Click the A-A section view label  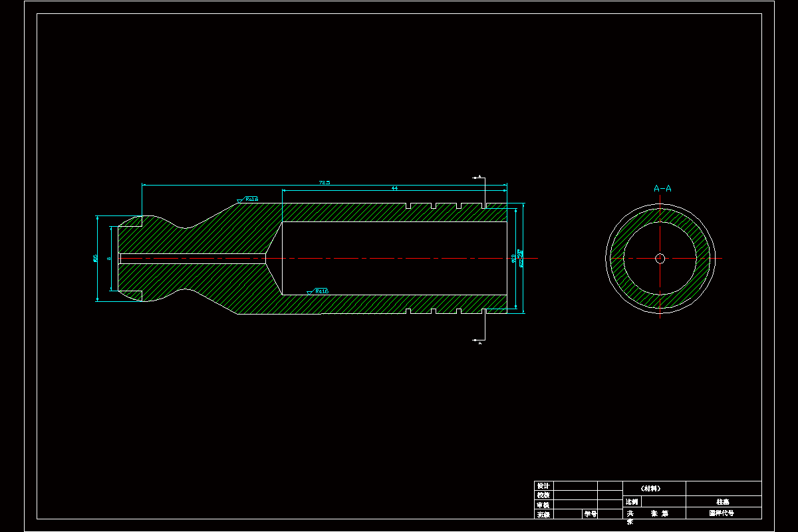pos(662,189)
